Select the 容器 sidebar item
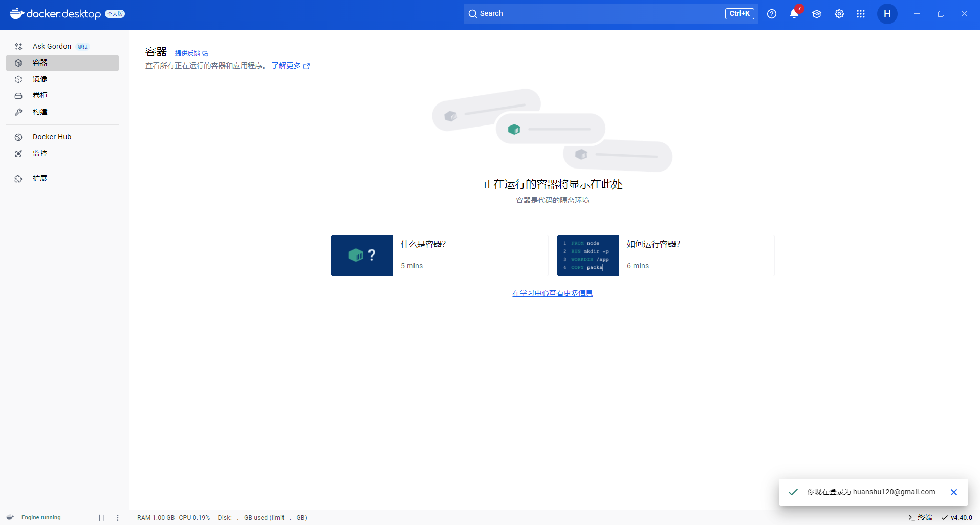Screen dimensions: 980x525 [x=62, y=62]
